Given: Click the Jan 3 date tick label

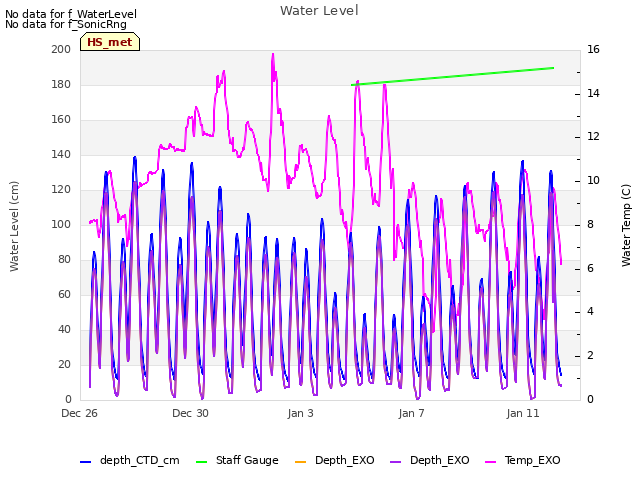Looking at the screenshot, I should pyautogui.click(x=300, y=413).
